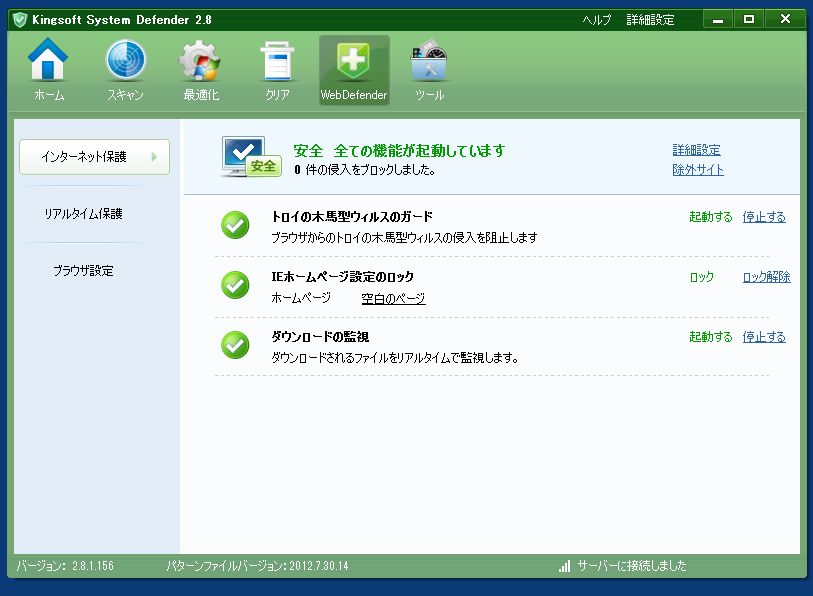Click the サーバーに接続しました status text
The image size is (813, 596).
point(632,566)
